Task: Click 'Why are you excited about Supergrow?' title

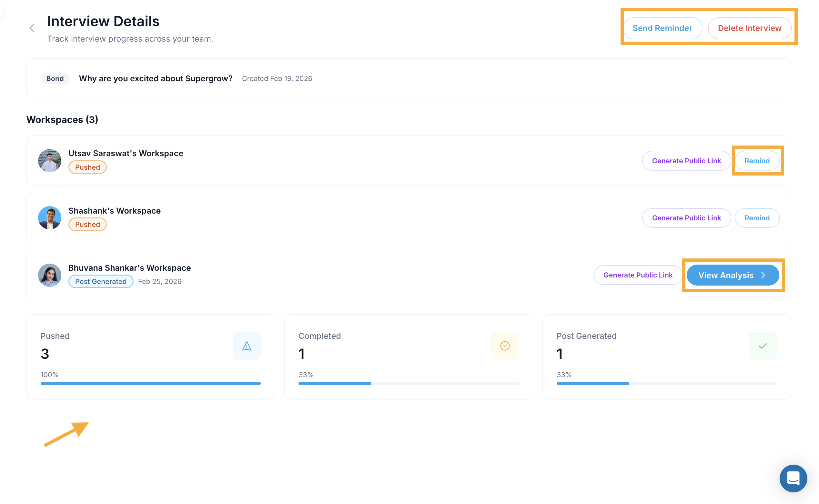Action: [x=156, y=78]
